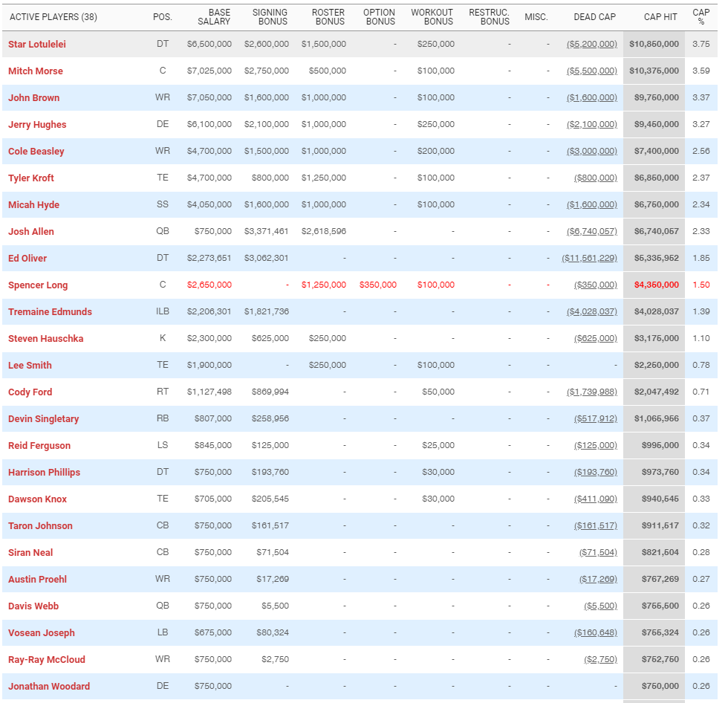Viewport: 728px width, 703px height.
Task: Select the Jerry Hughes name link
Action: pos(37,124)
